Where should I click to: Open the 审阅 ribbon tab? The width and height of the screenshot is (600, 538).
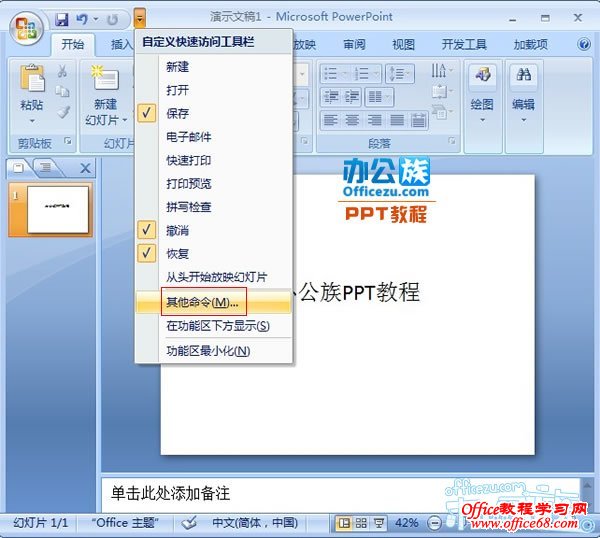pos(354,45)
